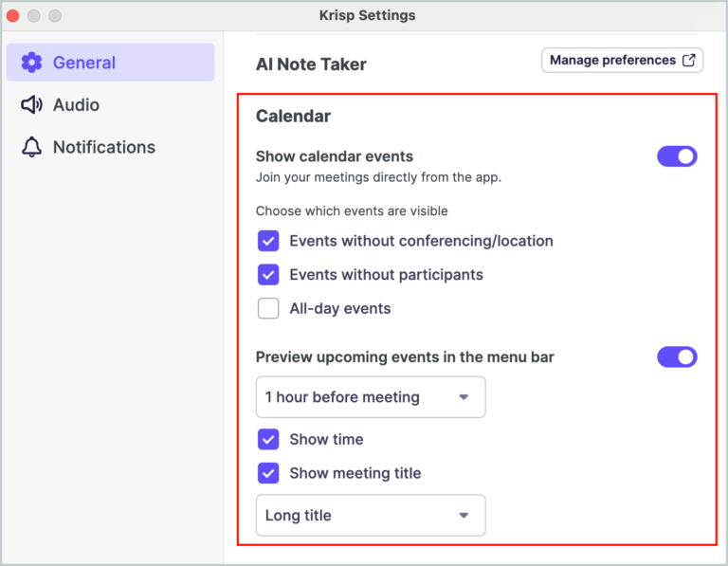
Task: Click the red close window button
Action: [x=13, y=15]
